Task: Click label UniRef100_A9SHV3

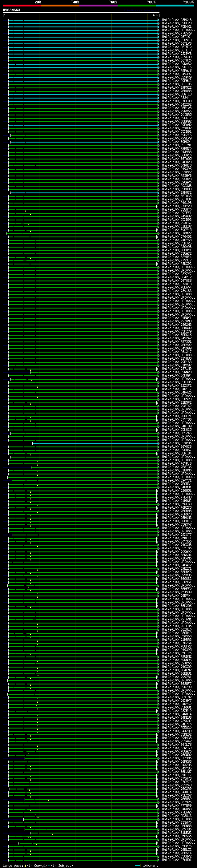Action: (177, 179)
